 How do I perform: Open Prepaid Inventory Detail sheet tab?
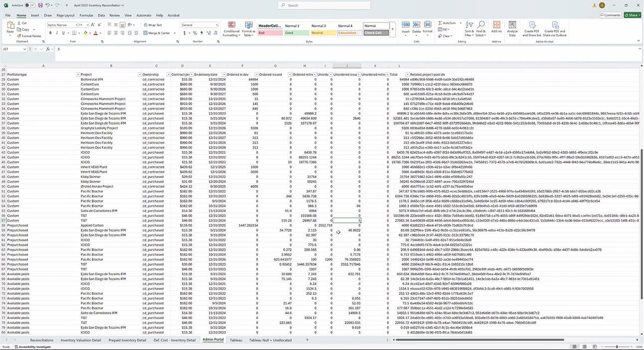tap(127, 340)
